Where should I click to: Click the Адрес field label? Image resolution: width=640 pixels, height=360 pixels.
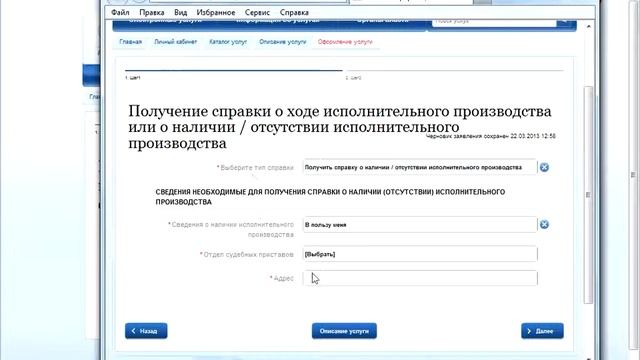click(x=282, y=278)
